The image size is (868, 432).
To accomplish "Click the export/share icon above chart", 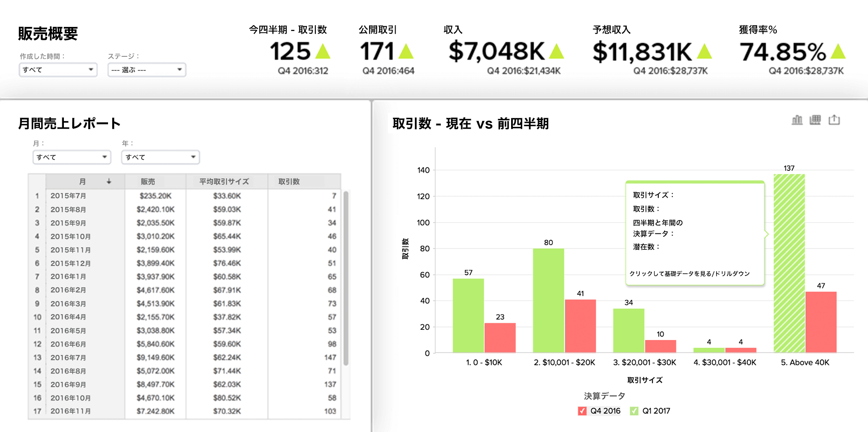I will point(834,120).
